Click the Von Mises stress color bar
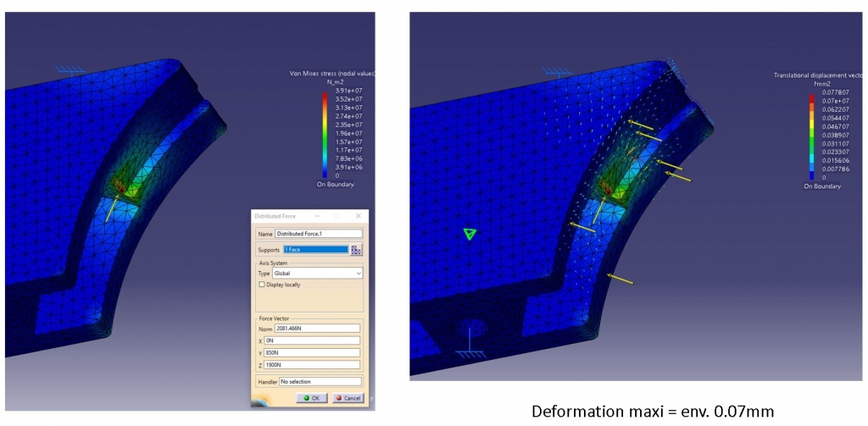 (325, 135)
